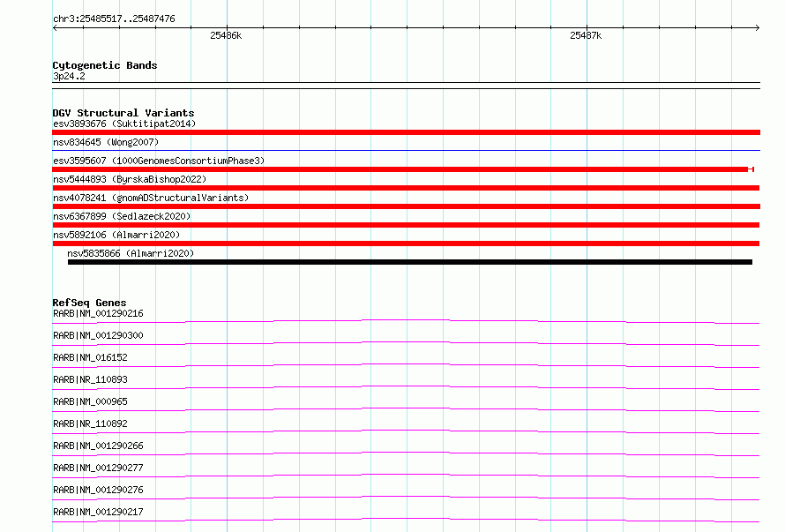785x532 pixels.
Task: Click the RARB|NM_001290216 transcript label
Action: 98,313
